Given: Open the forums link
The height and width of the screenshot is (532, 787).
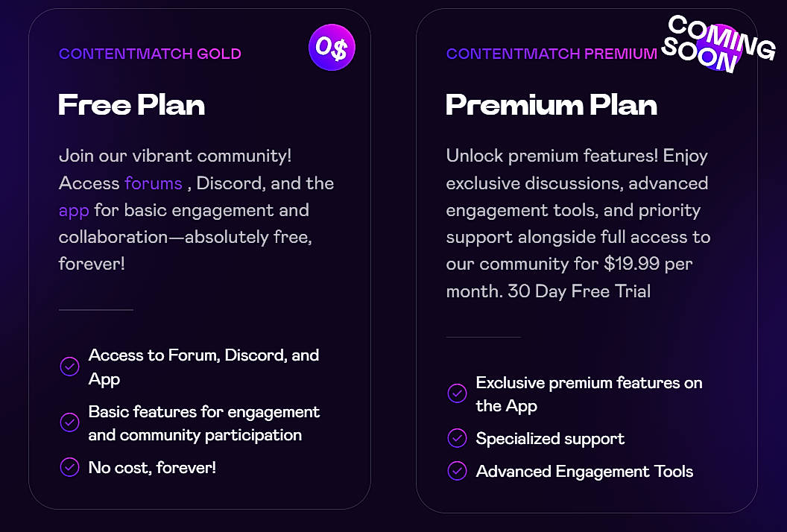Looking at the screenshot, I should (154, 183).
